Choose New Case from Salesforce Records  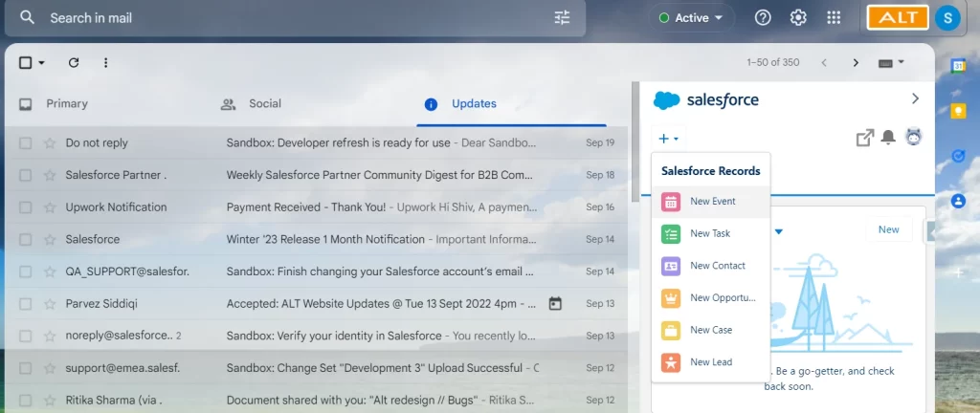pyautogui.click(x=711, y=330)
